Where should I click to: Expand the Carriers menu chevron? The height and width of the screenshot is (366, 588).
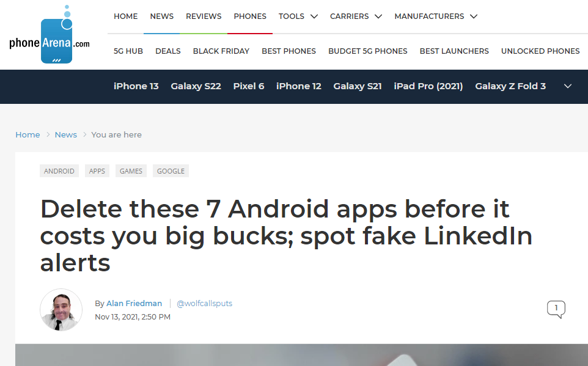pyautogui.click(x=378, y=16)
